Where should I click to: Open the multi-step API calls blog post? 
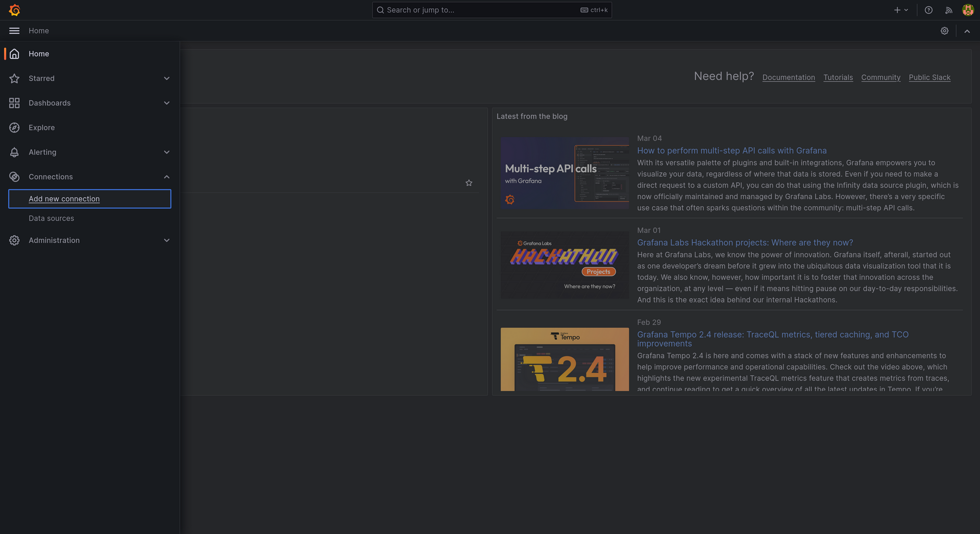(731, 150)
